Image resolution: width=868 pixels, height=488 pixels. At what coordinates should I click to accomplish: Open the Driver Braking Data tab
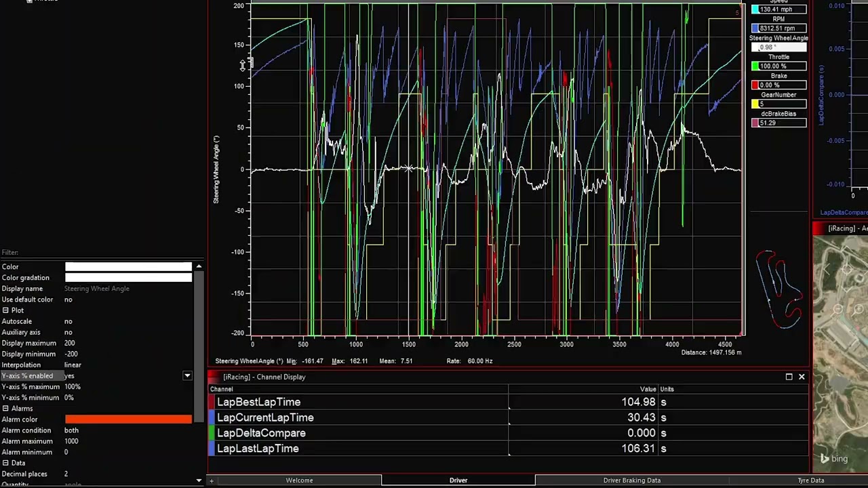632,481
